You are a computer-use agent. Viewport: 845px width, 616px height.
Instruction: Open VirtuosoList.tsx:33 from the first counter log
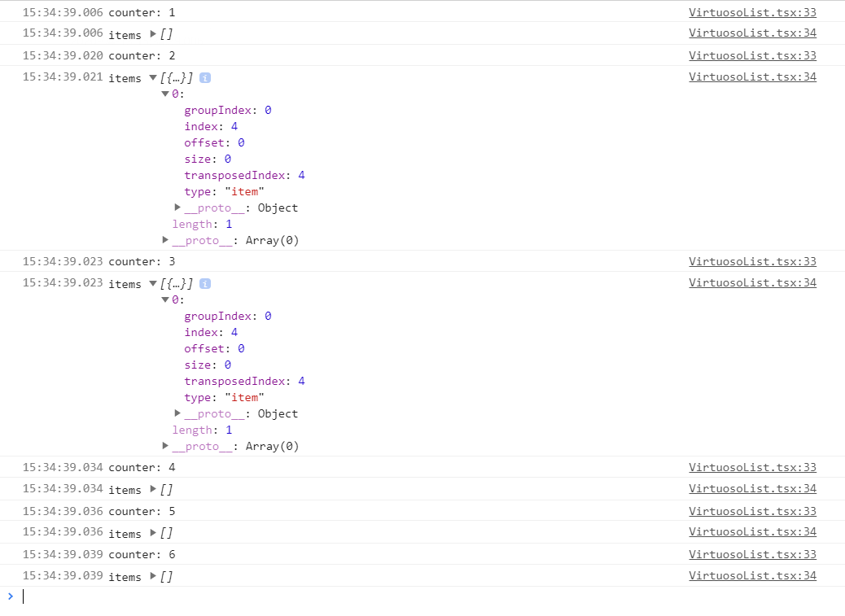pyautogui.click(x=752, y=11)
